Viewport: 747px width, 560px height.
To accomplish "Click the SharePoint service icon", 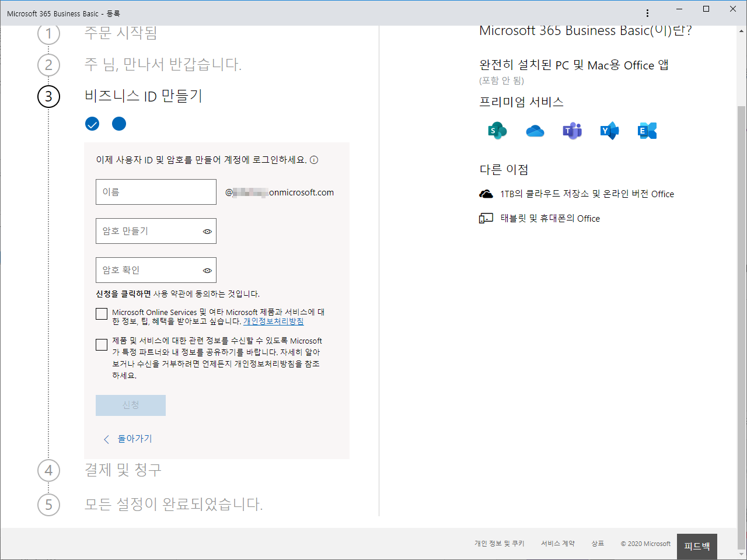I will tap(497, 131).
